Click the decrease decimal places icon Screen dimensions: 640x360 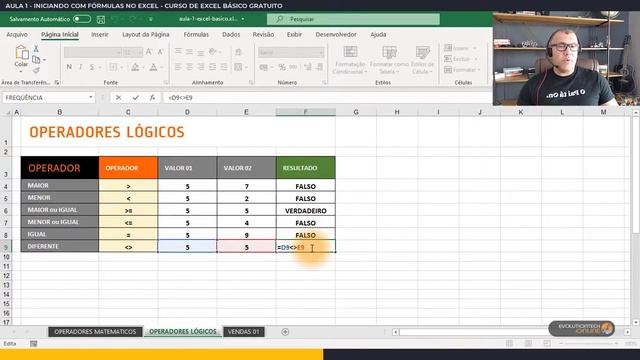tap(320, 67)
